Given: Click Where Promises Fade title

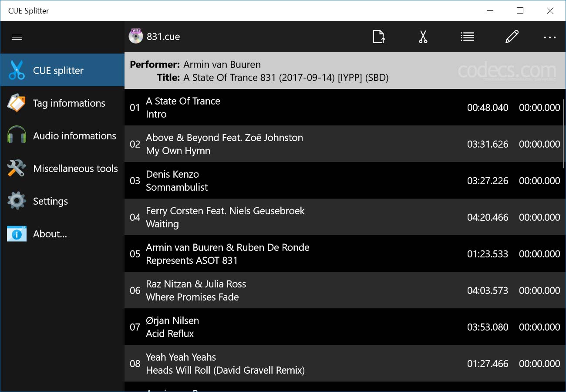Looking at the screenshot, I should (192, 297).
